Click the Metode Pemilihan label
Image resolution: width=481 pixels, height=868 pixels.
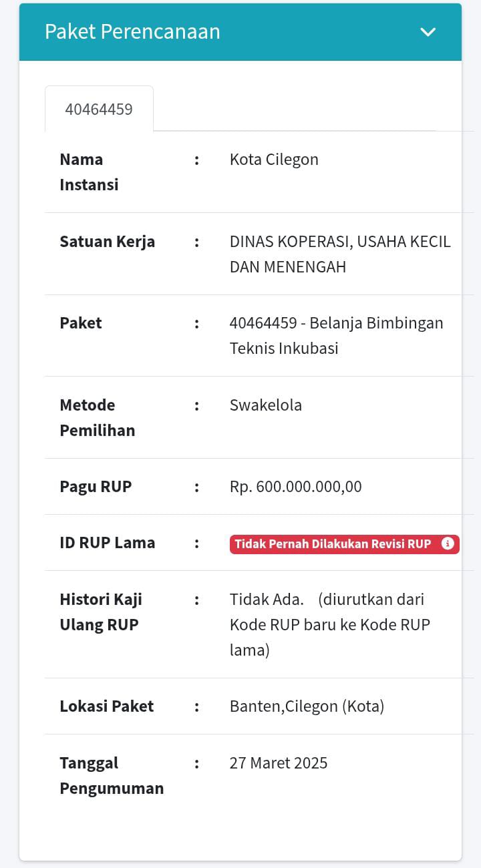pyautogui.click(x=98, y=417)
